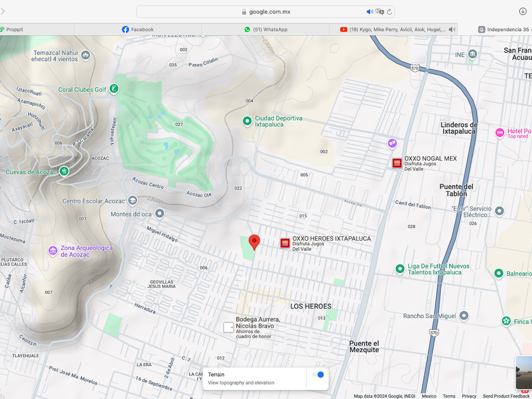Open the Finca flower marker icon
The height and width of the screenshot is (399, 532).
tap(506, 321)
